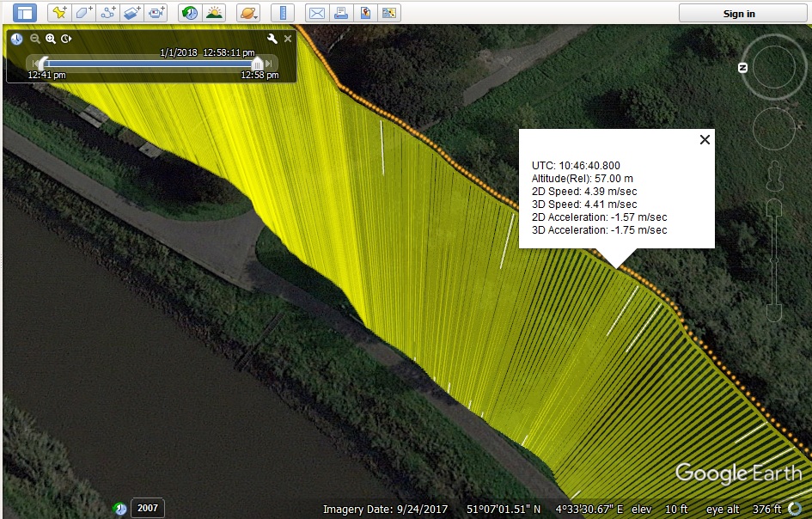Save image of current view
Viewport: 812px width, 519px height.
click(x=365, y=13)
